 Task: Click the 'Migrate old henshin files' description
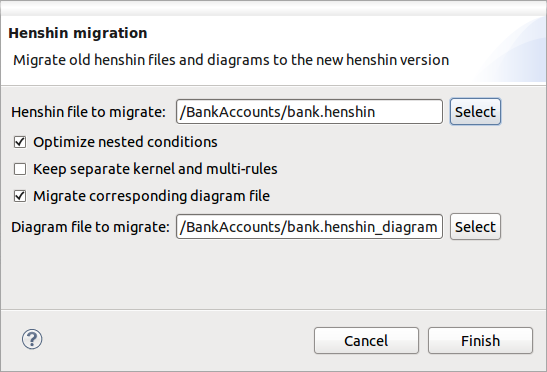(231, 60)
